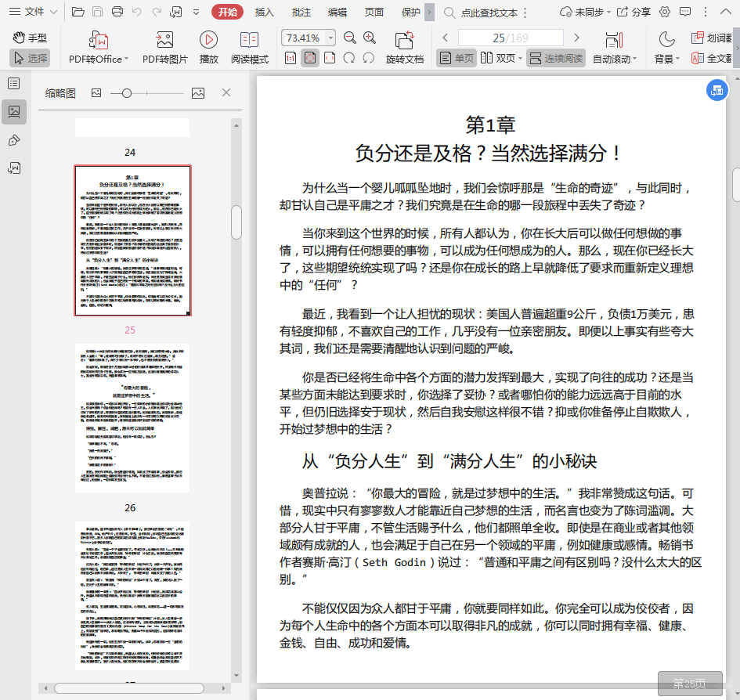Toggle the fit page view mode
This screenshot has width=740, height=700.
click(310, 58)
